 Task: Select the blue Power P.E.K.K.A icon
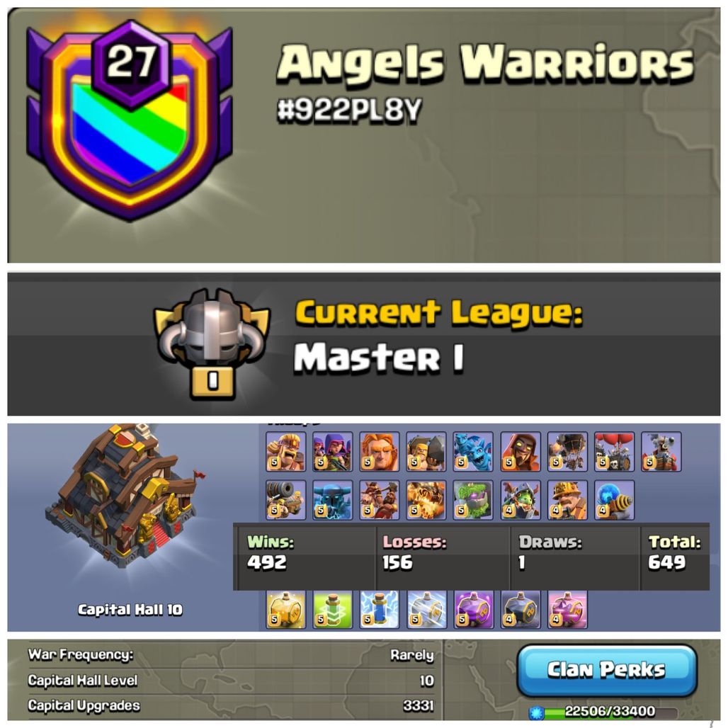tap(332, 499)
